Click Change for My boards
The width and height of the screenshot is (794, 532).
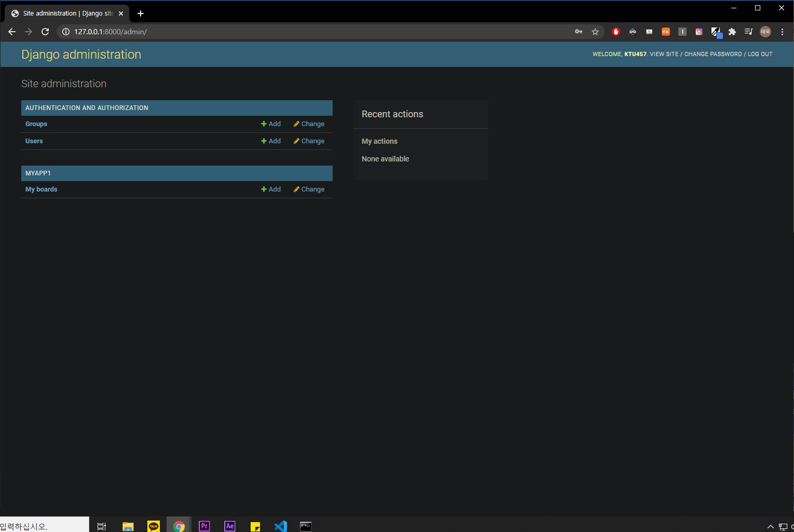pyautogui.click(x=309, y=189)
